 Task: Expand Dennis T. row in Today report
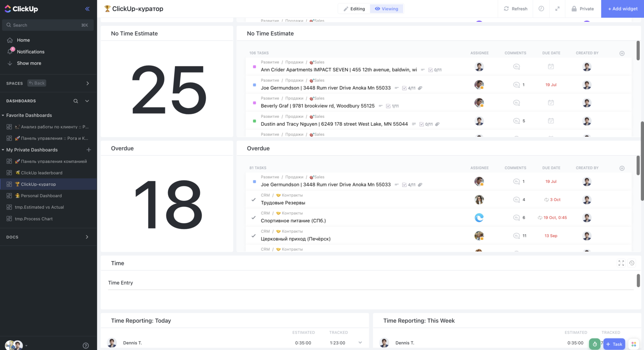(360, 343)
